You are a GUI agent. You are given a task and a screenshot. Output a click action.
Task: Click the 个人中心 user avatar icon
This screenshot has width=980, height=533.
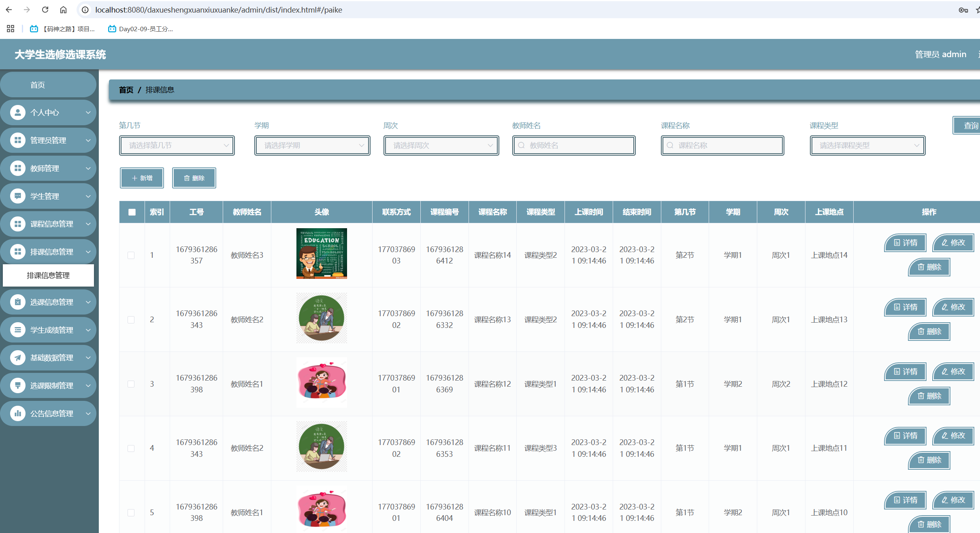[x=17, y=112]
